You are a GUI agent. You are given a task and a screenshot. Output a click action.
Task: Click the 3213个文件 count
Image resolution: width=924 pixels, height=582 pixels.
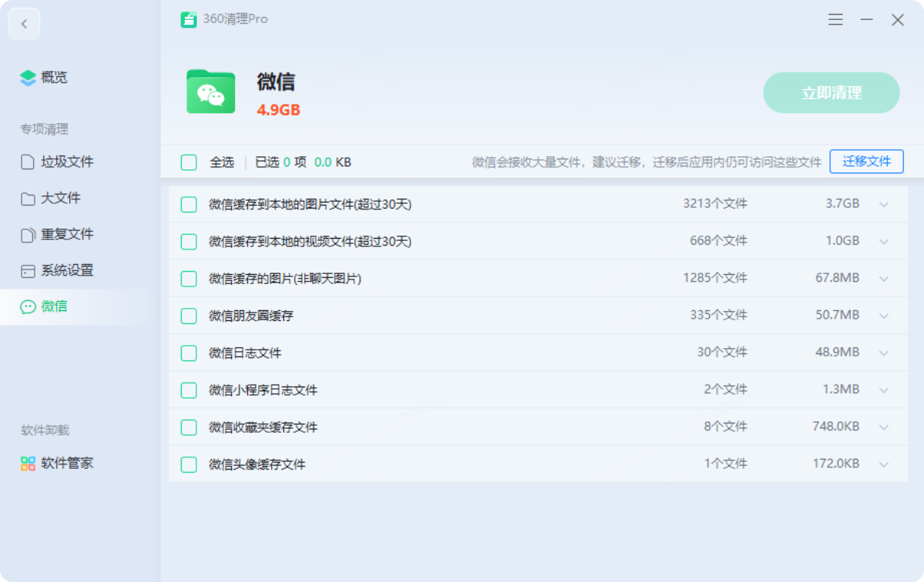(715, 204)
